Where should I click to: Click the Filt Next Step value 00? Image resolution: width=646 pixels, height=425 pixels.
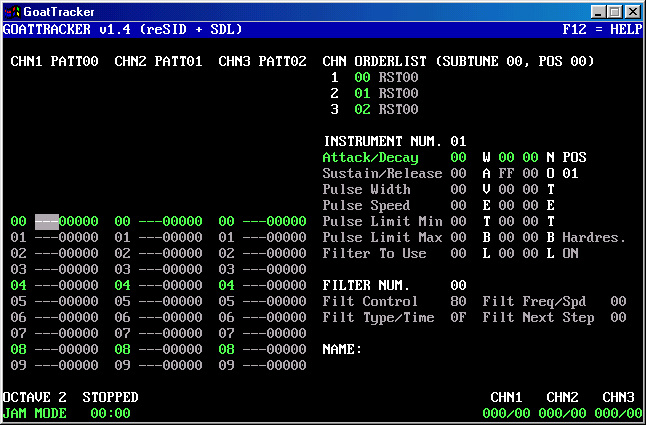tap(618, 318)
